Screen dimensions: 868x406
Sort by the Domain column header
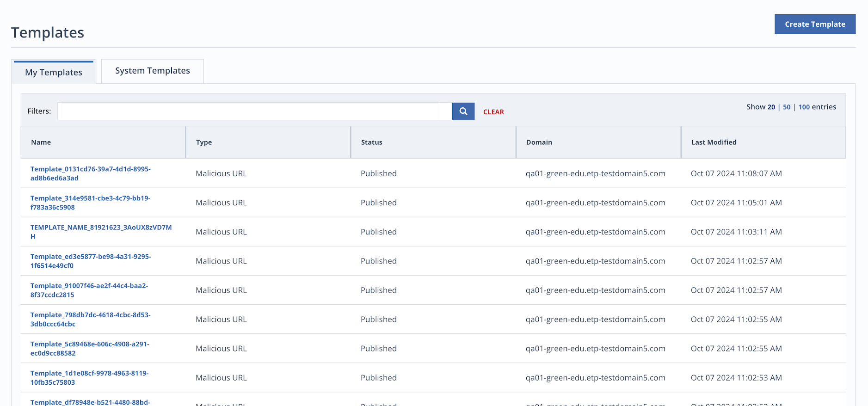click(x=598, y=142)
